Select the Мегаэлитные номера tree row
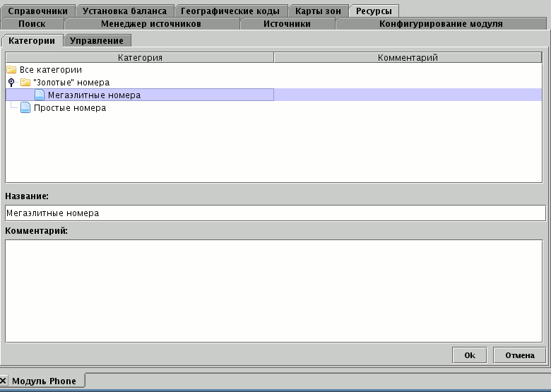Screen dimensions: 551x392 [94, 95]
